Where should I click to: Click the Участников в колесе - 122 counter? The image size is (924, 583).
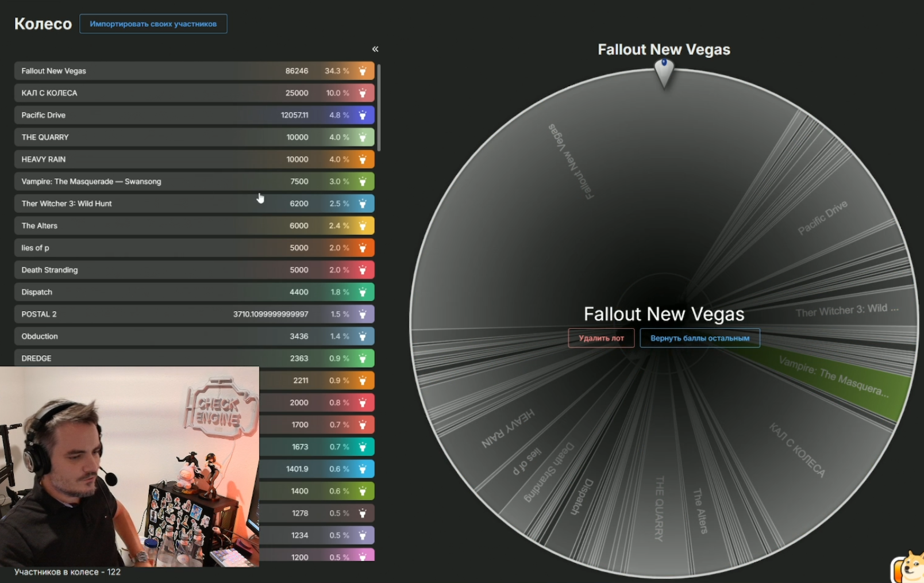67,572
